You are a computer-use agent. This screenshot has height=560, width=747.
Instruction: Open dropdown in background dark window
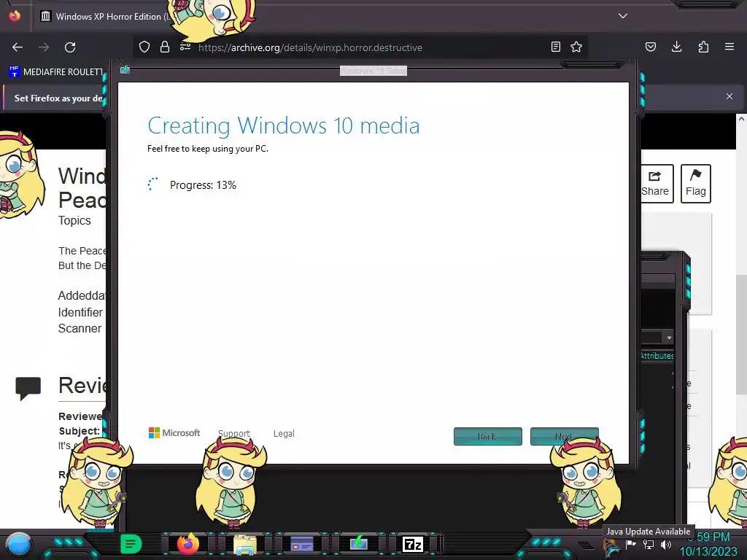670,338
